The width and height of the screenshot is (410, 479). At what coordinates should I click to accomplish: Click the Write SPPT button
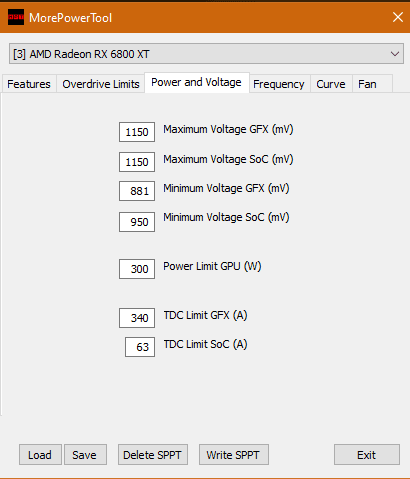234,455
